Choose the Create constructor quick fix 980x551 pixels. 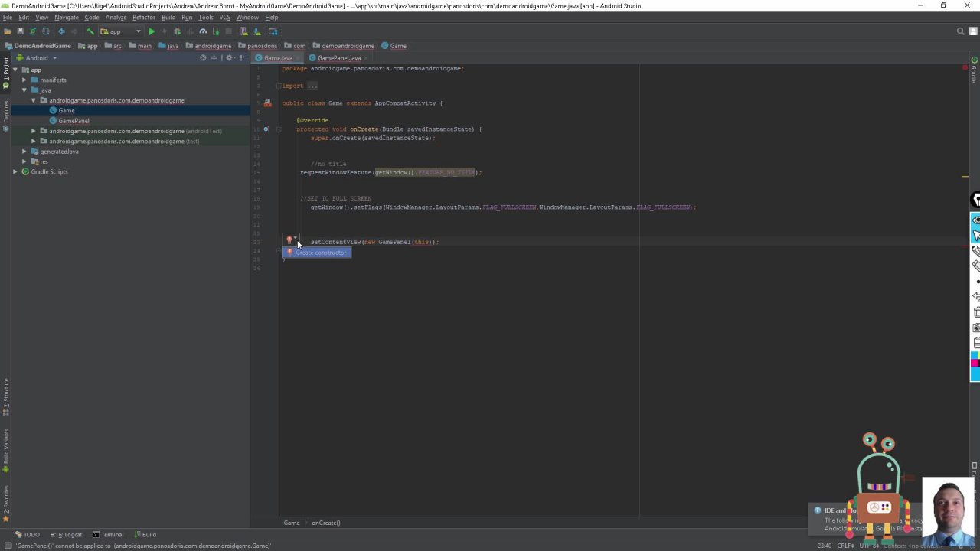pos(321,253)
